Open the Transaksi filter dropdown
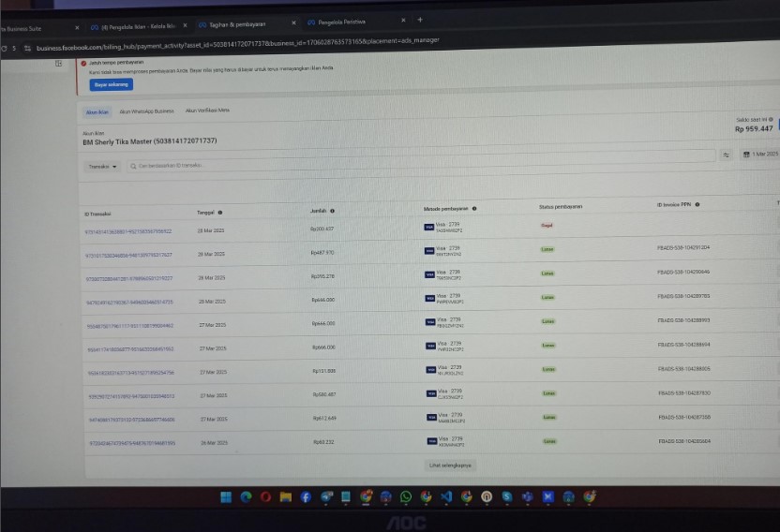780x532 pixels. click(103, 166)
